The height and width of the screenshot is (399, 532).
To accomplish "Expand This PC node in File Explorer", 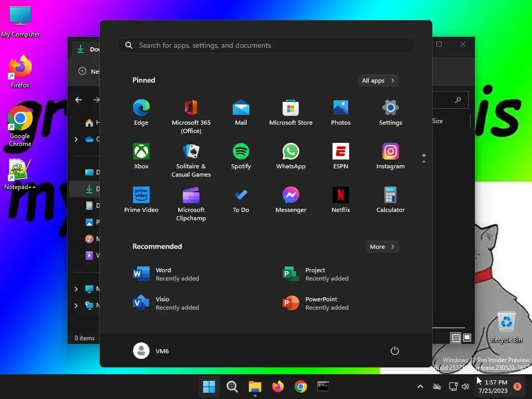I will [x=76, y=289].
